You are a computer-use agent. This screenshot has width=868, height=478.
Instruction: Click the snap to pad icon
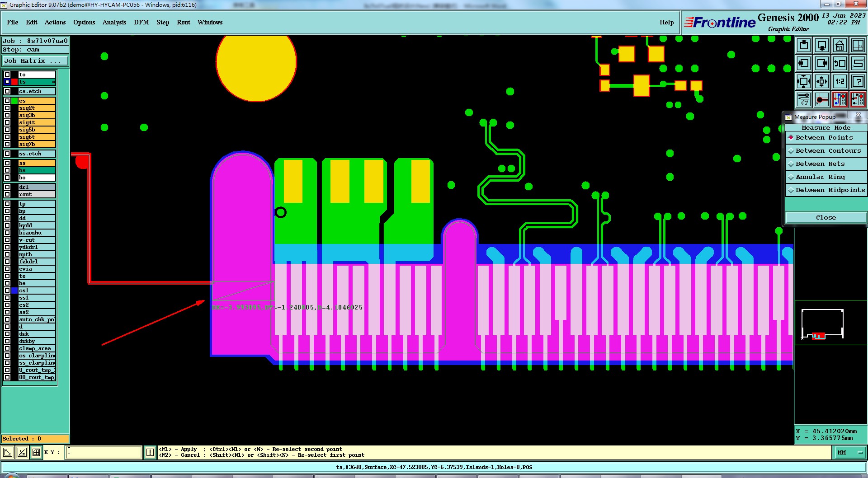click(x=822, y=99)
